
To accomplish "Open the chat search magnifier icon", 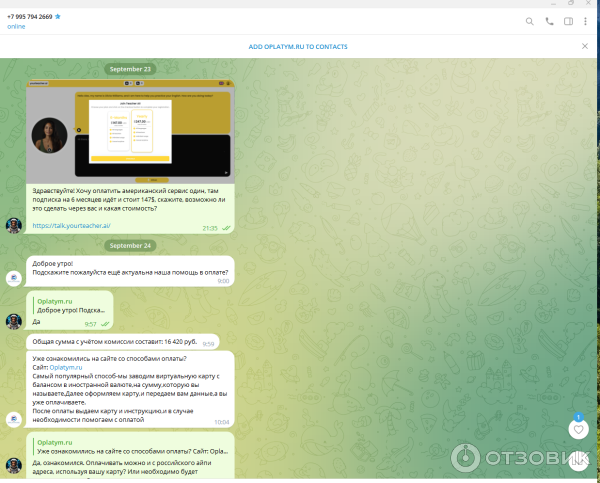I will 530,21.
